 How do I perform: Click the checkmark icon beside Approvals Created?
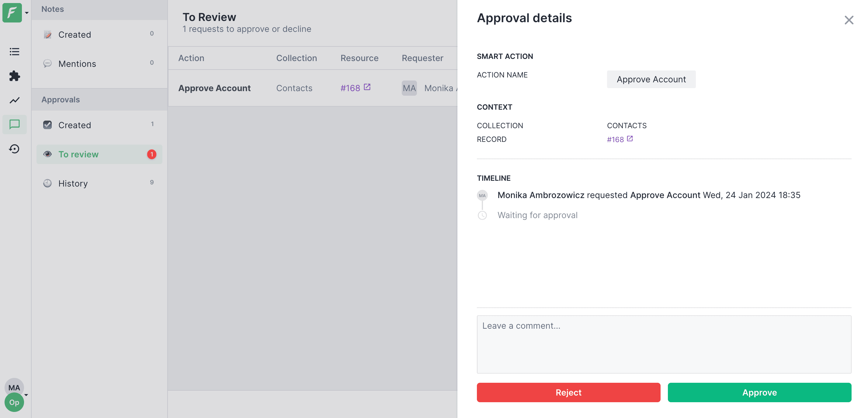point(47,125)
